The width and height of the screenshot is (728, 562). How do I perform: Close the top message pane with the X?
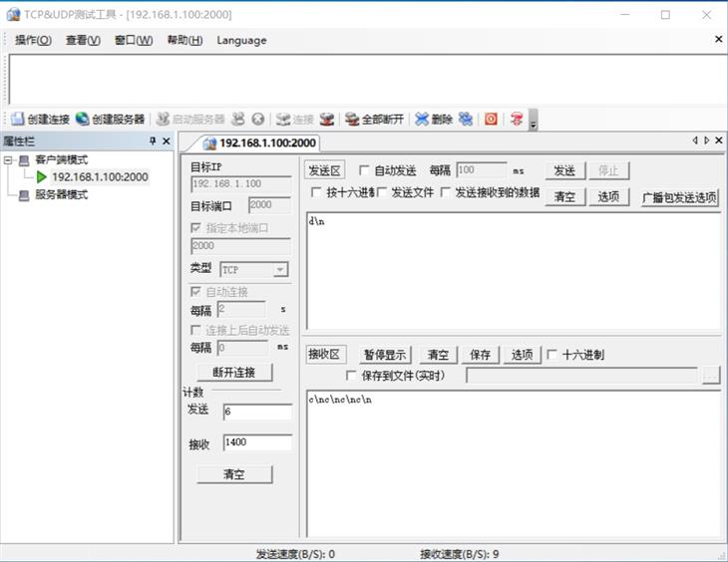pos(718,40)
